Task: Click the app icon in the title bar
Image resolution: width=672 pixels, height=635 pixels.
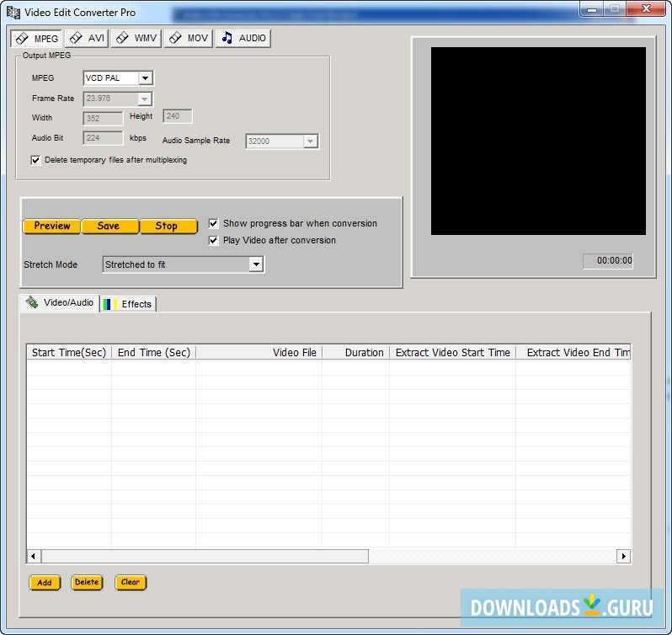Action: [13, 13]
